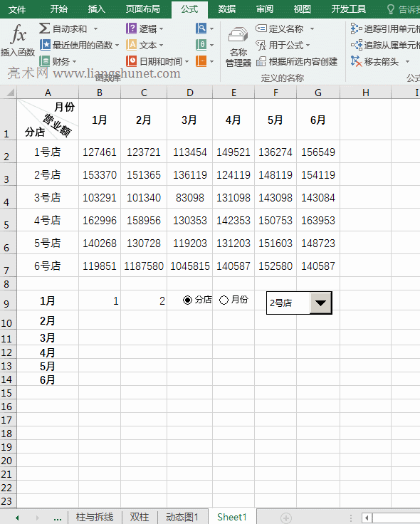The width and height of the screenshot is (420, 524).
Task: Click the Select All corner triangle
Action: pos(10,93)
